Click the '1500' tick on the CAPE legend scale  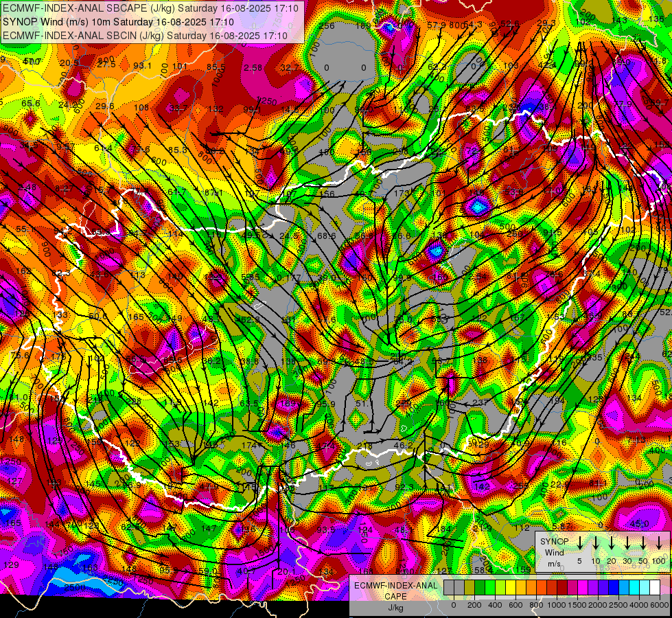(x=577, y=605)
